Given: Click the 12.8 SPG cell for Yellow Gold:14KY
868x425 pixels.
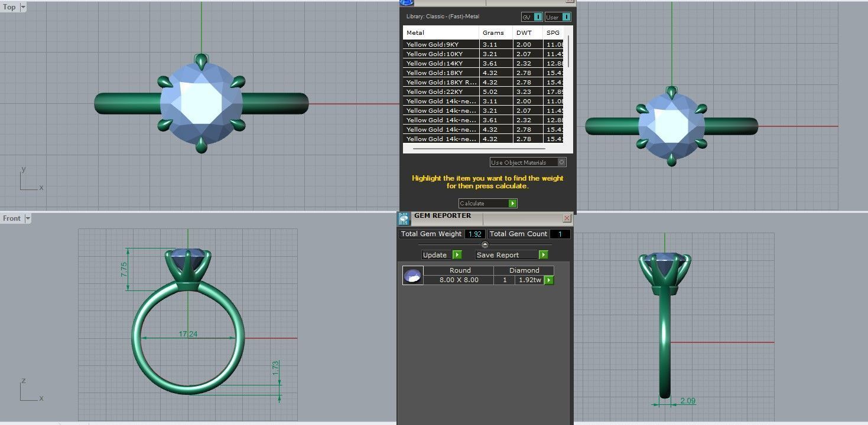Looking at the screenshot, I should [x=554, y=63].
